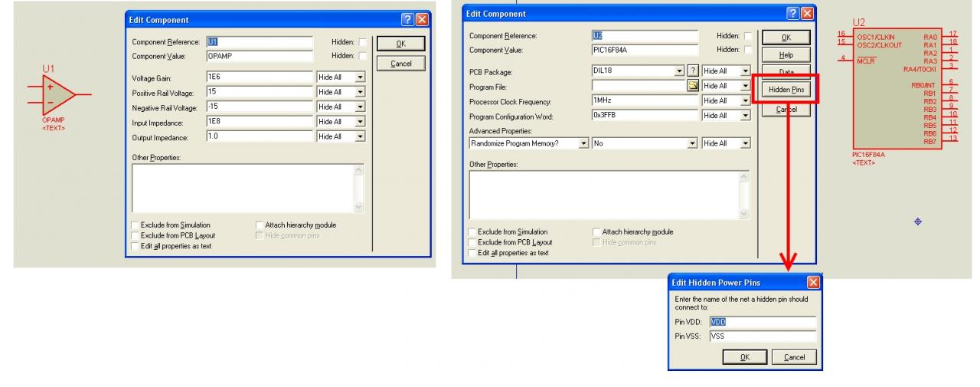The image size is (980, 387).
Task: Check Edit all properties as text in PIC16F84A dialog
Action: tap(472, 252)
